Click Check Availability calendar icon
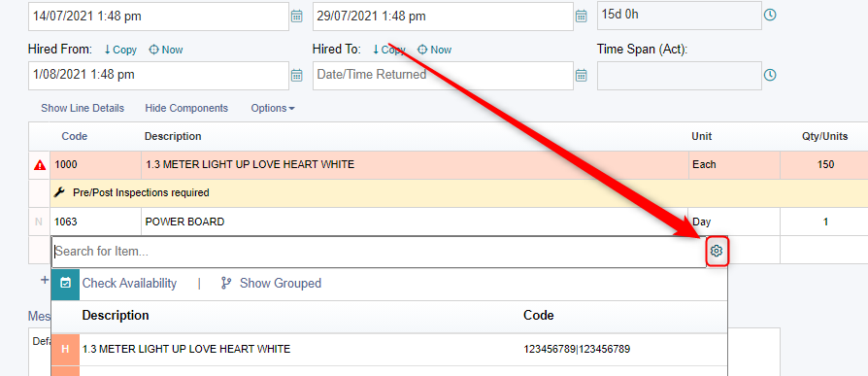868x376 pixels. (65, 283)
